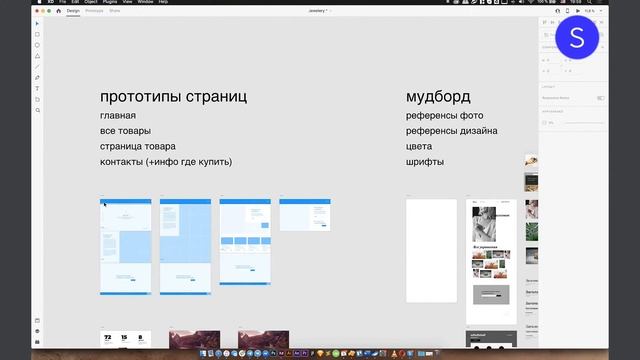The width and height of the screenshot is (640, 360).
Task: Select the text 'контакты (+инфо где купить)'
Action: coord(166,162)
